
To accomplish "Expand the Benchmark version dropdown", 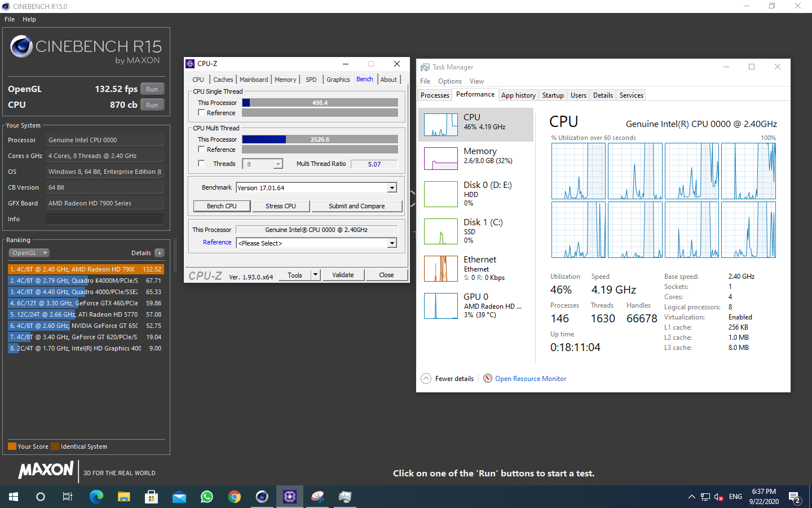I will pyautogui.click(x=392, y=188).
